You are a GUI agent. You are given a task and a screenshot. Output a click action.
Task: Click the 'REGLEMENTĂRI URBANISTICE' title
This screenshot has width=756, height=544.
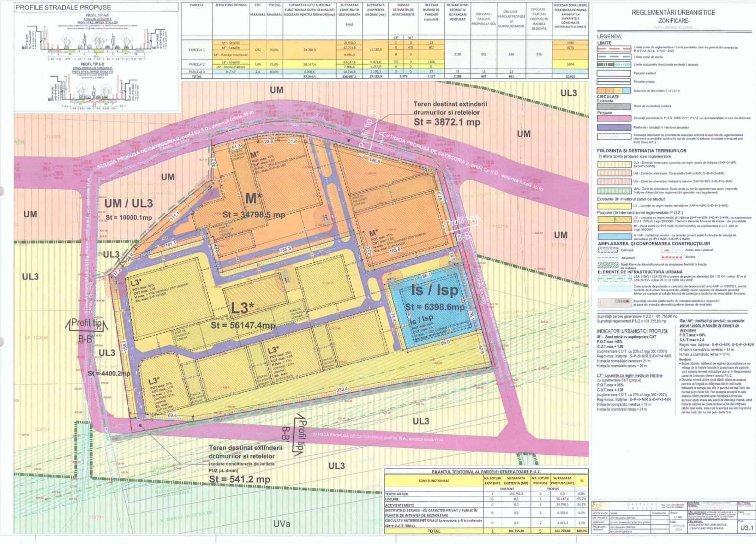pyautogui.click(x=673, y=12)
